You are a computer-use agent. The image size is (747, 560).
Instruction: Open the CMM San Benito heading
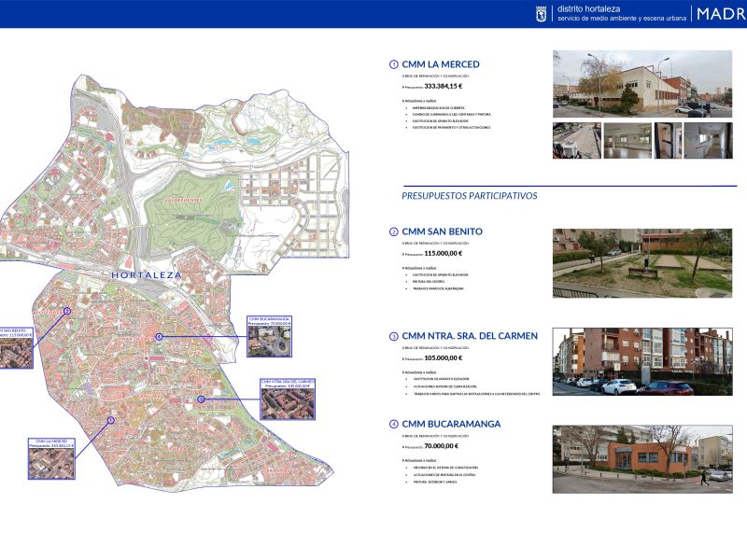442,231
